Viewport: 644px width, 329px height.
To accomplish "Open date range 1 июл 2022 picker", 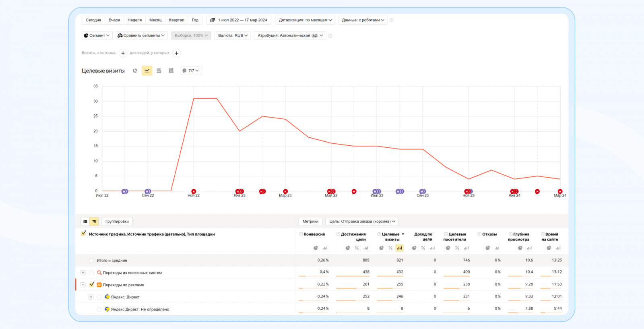I will tap(239, 20).
